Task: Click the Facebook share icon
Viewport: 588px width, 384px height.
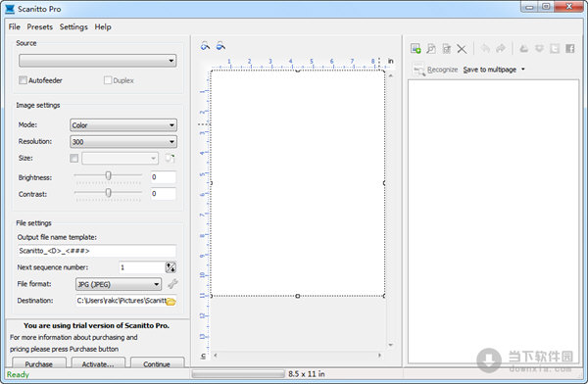Action: click(x=570, y=48)
